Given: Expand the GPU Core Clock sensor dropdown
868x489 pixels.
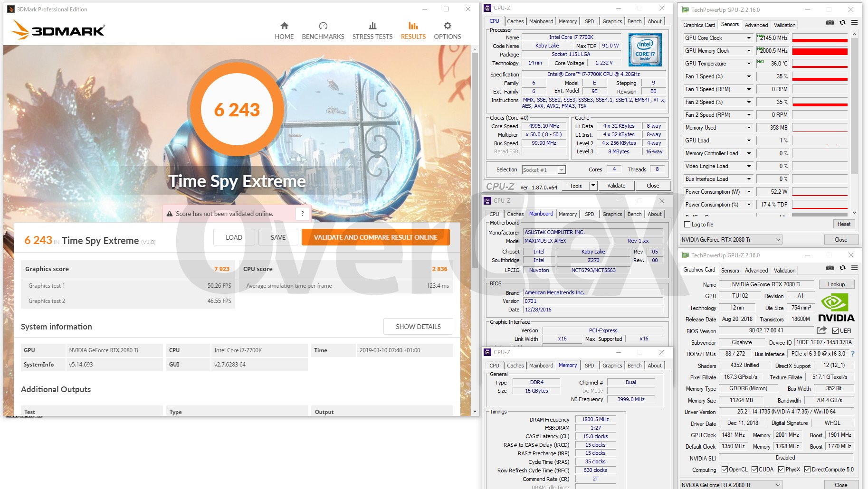Looking at the screenshot, I should (x=749, y=38).
